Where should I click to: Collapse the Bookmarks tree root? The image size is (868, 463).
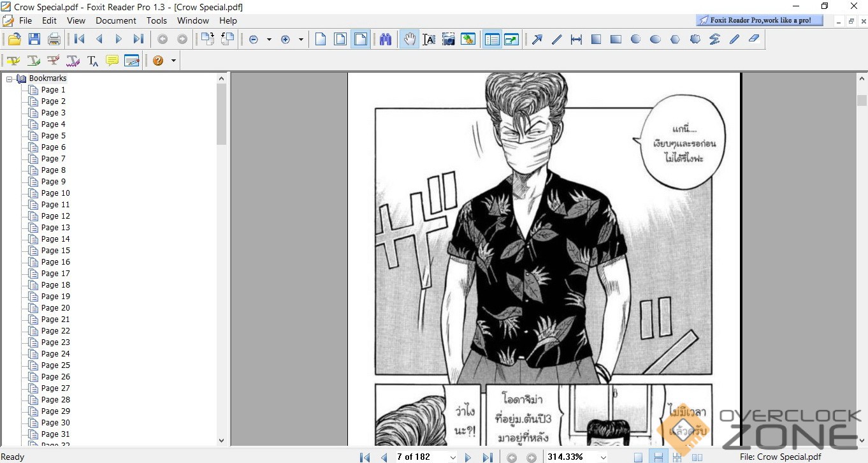tap(10, 78)
